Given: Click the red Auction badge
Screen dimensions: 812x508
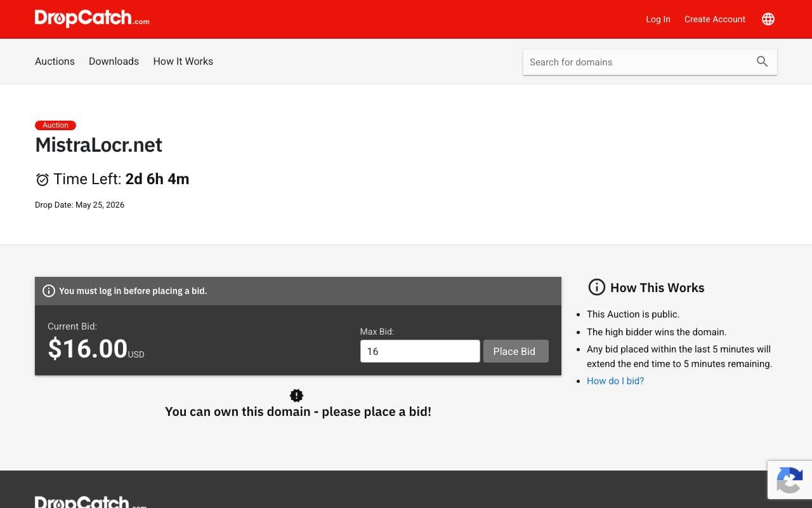Looking at the screenshot, I should [55, 125].
